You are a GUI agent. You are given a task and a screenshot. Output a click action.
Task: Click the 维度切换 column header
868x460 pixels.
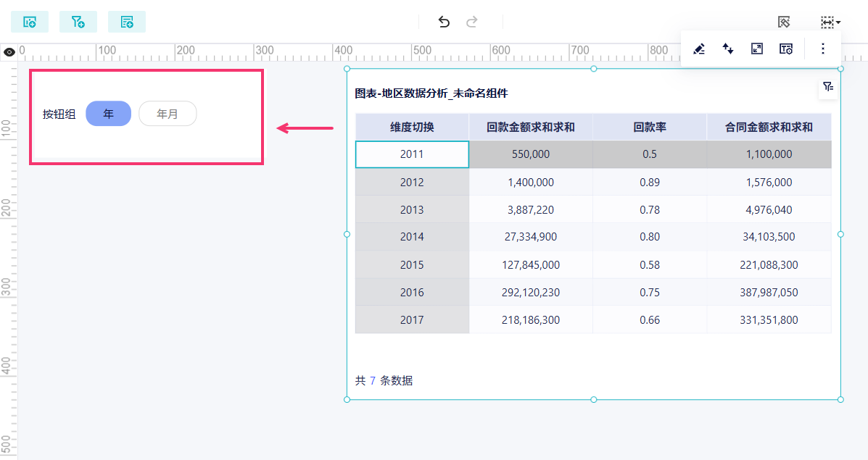click(412, 127)
